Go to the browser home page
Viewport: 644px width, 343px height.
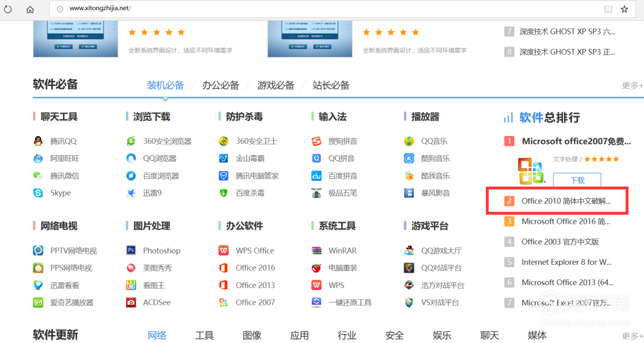[30, 9]
